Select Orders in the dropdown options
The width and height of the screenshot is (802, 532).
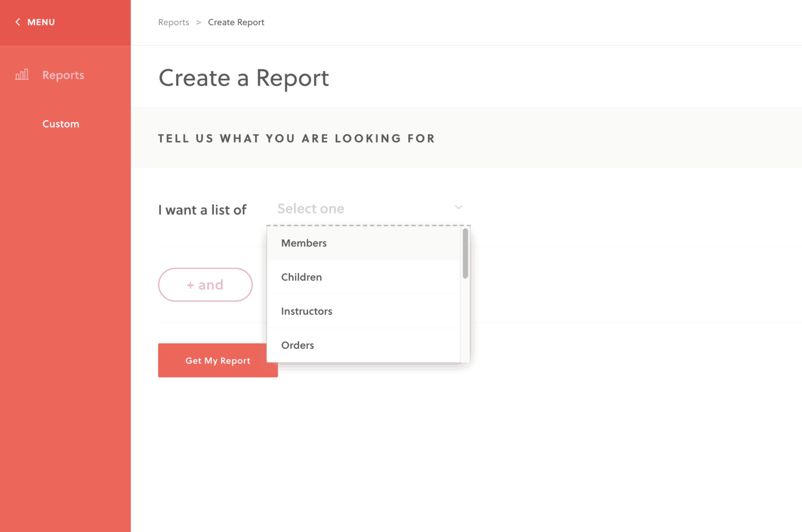[x=298, y=345]
